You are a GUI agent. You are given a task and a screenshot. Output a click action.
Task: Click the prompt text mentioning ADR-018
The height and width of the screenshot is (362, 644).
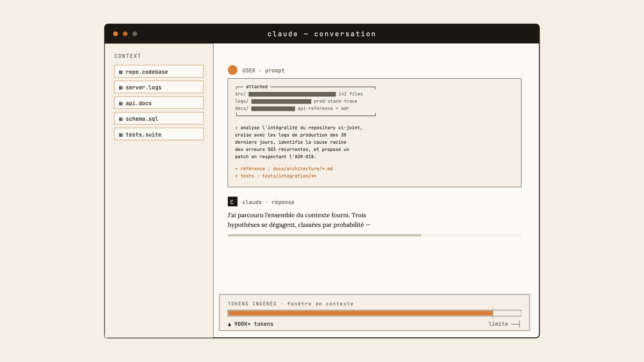pos(276,157)
